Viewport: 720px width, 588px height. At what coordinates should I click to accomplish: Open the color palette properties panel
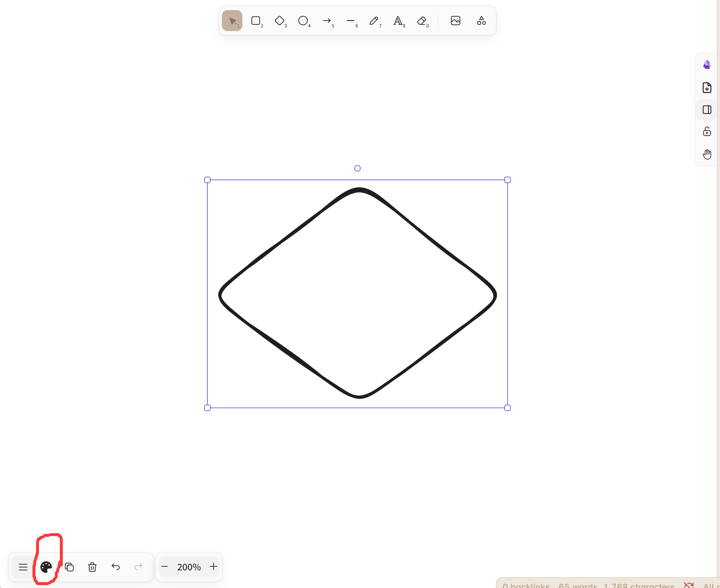(46, 567)
